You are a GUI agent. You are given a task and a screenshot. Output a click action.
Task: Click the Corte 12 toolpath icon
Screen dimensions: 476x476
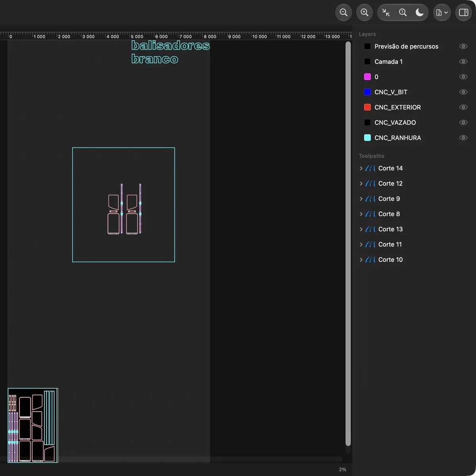(x=370, y=183)
